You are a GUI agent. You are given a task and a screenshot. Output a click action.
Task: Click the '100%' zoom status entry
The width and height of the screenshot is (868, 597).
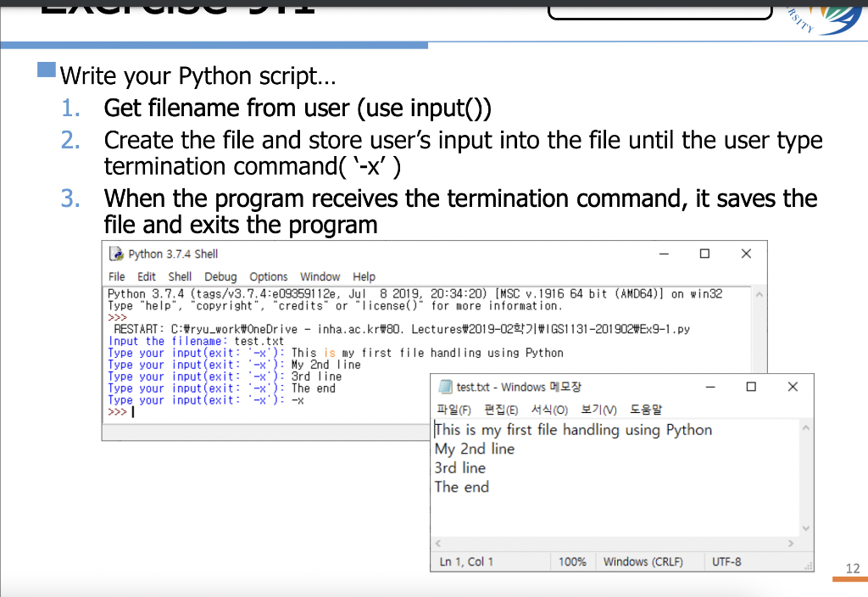[x=572, y=561]
